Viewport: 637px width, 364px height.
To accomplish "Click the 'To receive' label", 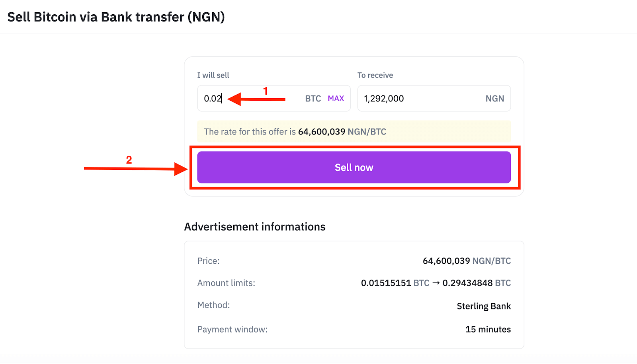I will tap(375, 75).
